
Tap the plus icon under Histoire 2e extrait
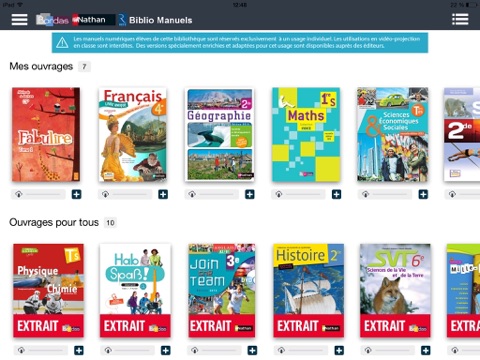339,350
